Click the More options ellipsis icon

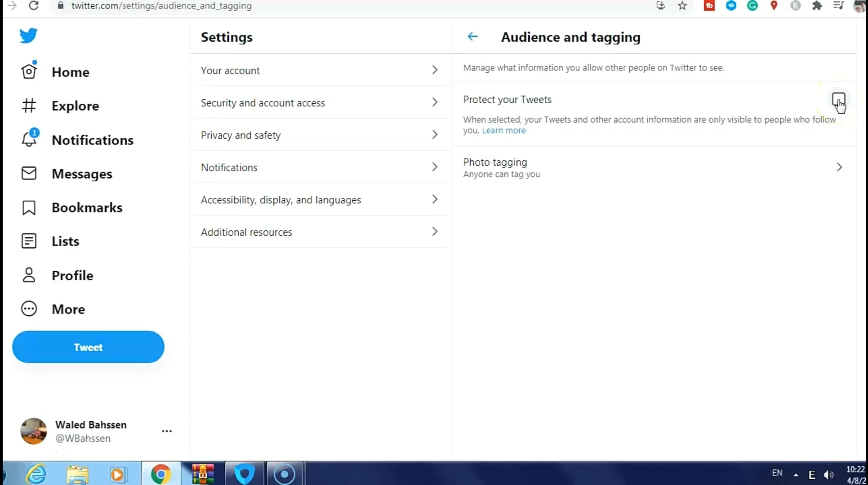tap(167, 431)
